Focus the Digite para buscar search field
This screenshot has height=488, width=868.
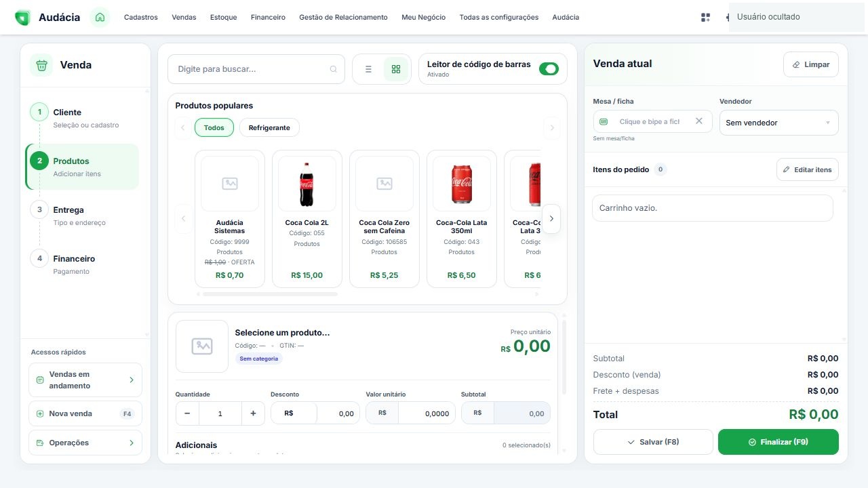pyautogui.click(x=256, y=69)
